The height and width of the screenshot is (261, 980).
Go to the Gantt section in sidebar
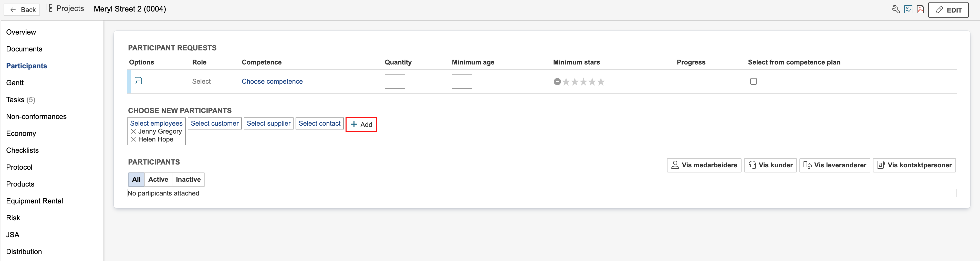click(15, 83)
